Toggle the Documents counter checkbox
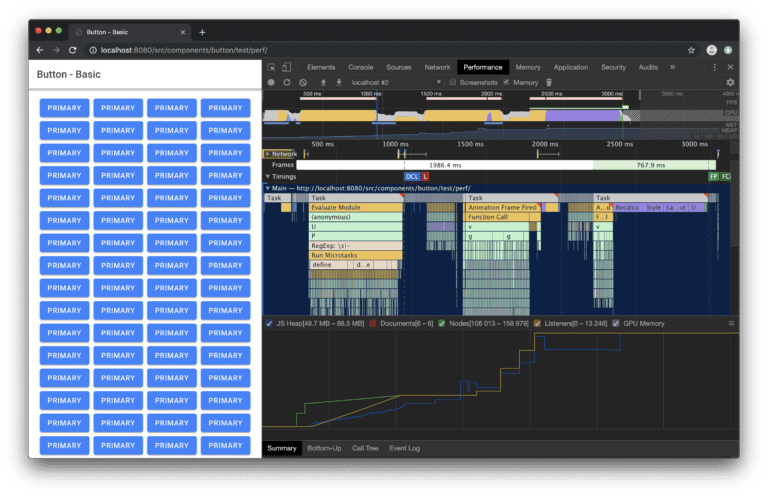Image resolution: width=768 pixels, height=496 pixels. (373, 324)
